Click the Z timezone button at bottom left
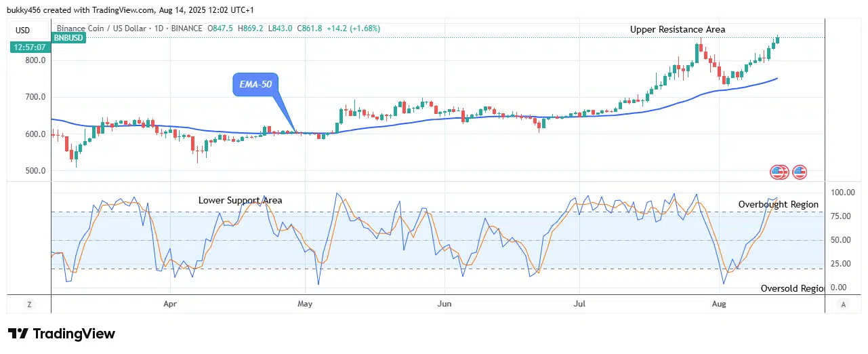The height and width of the screenshot is (354, 868). point(29,304)
